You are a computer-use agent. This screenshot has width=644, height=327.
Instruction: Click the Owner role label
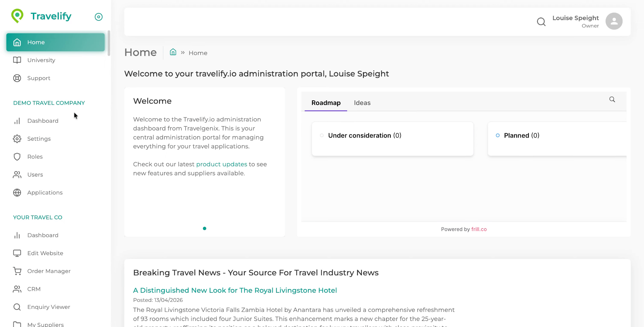click(590, 26)
